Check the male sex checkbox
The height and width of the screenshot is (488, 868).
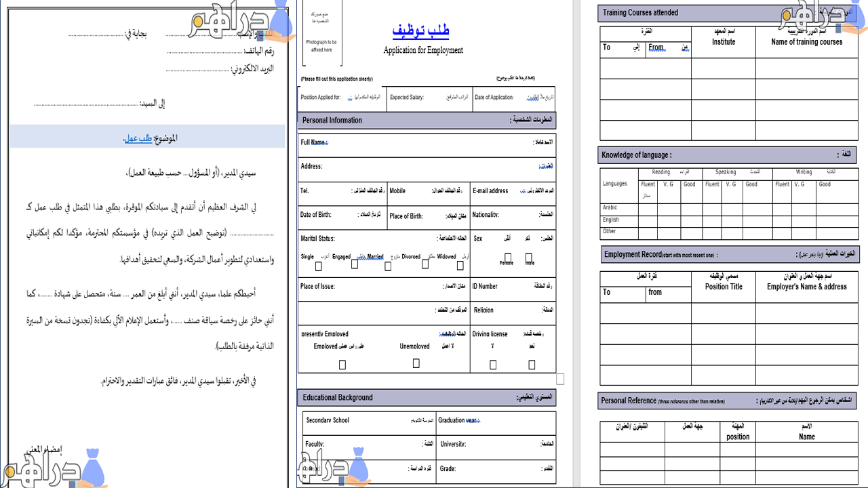tap(529, 258)
